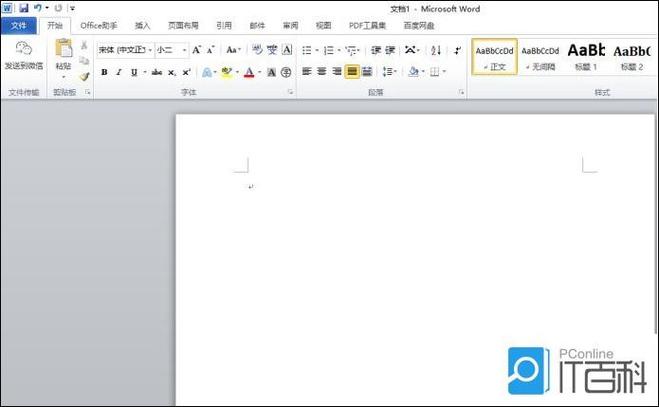Toggle Bold formatting

click(104, 72)
